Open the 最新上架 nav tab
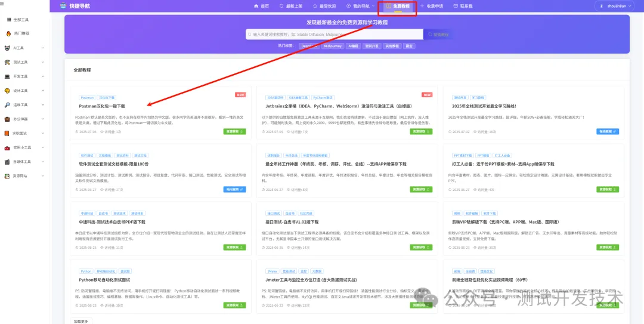 (x=291, y=6)
